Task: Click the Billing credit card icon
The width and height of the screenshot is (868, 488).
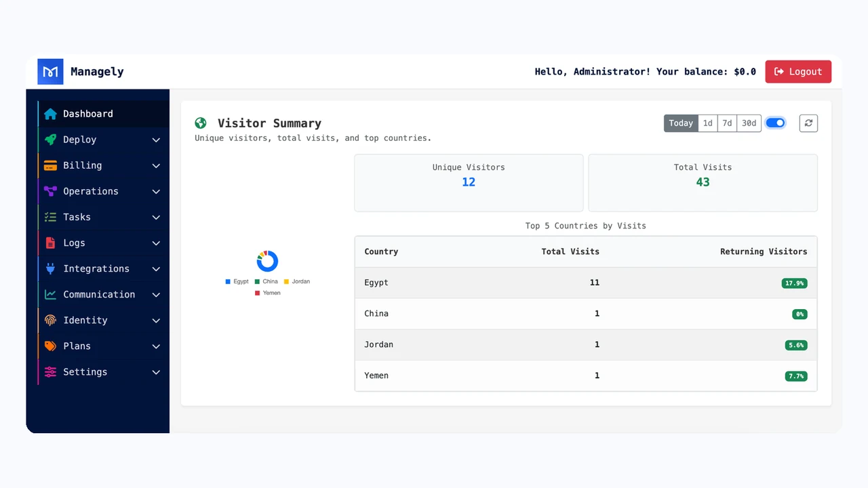Action: pos(50,165)
